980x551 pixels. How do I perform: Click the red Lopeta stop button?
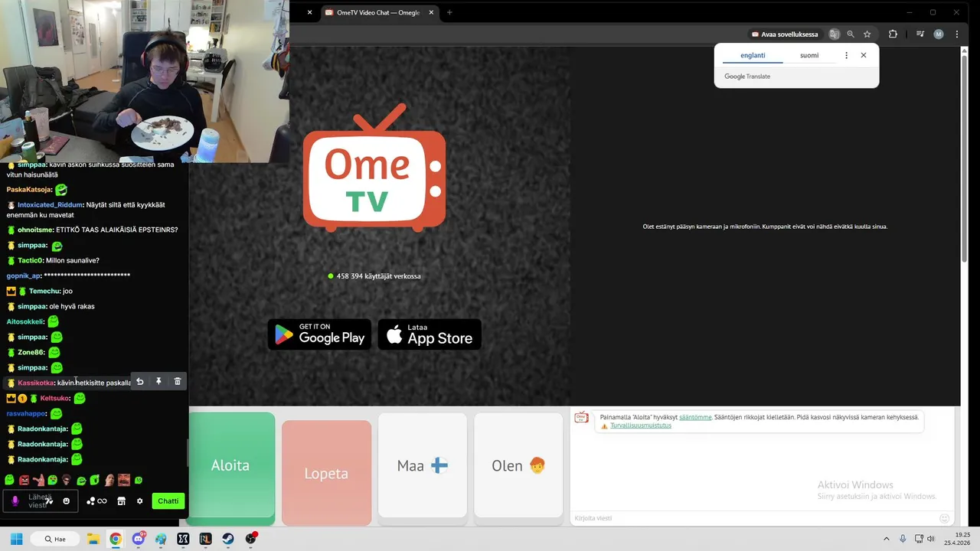tap(326, 473)
